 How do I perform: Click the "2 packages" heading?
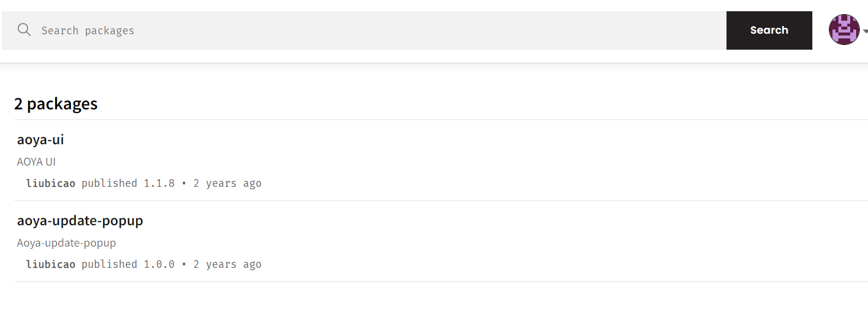[56, 104]
